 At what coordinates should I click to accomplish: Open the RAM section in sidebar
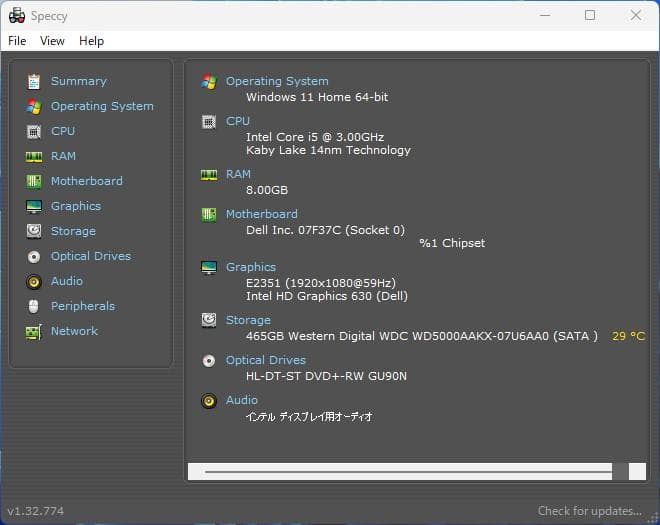[64, 156]
